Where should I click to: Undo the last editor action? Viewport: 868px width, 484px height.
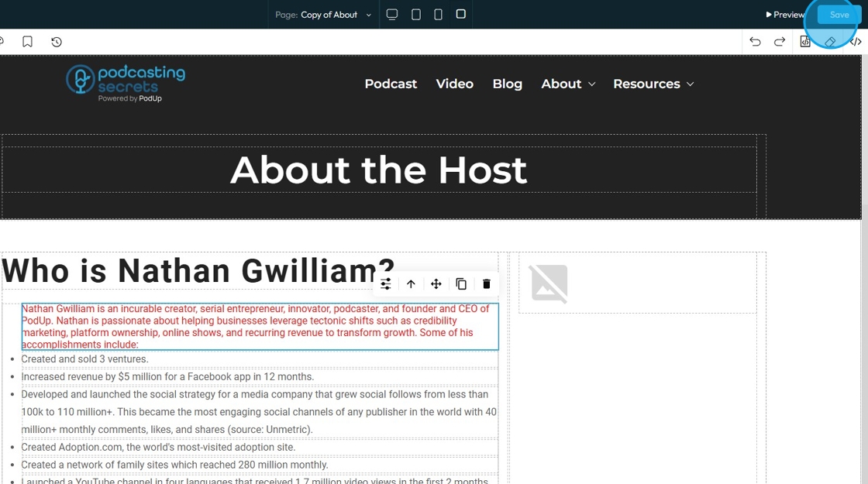click(x=755, y=42)
